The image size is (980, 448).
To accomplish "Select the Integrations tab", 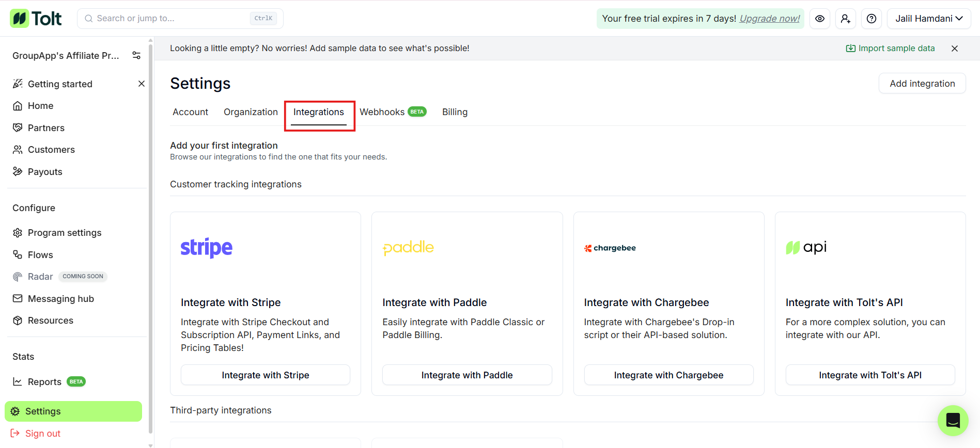I will (x=319, y=112).
